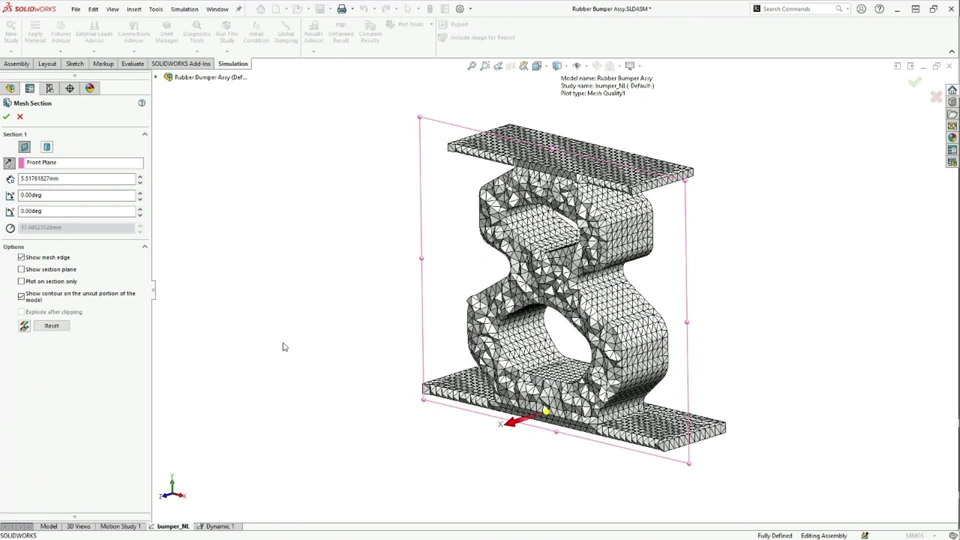
Task: Open the Design Library icon in task pane
Action: coord(952,102)
